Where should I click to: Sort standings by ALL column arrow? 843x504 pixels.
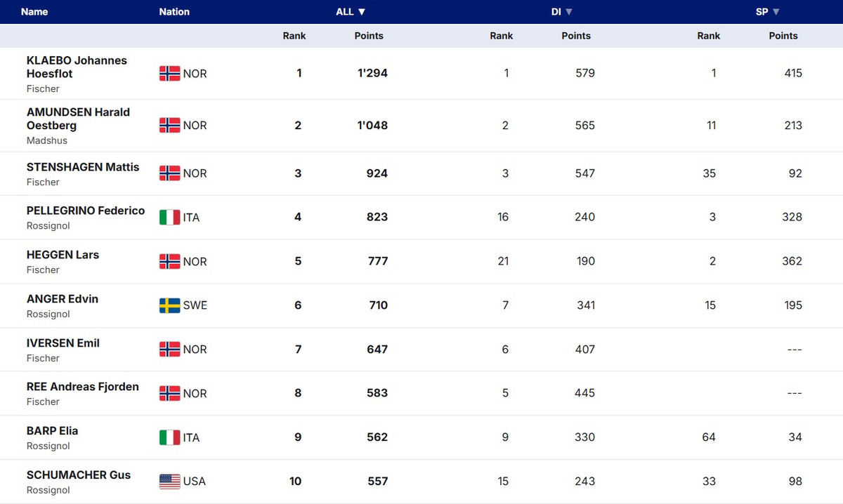click(362, 12)
